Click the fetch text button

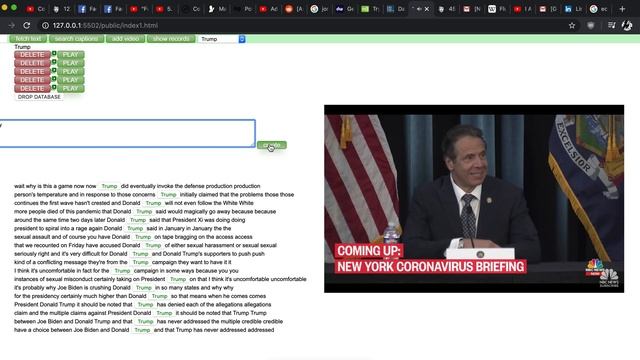pos(28,39)
